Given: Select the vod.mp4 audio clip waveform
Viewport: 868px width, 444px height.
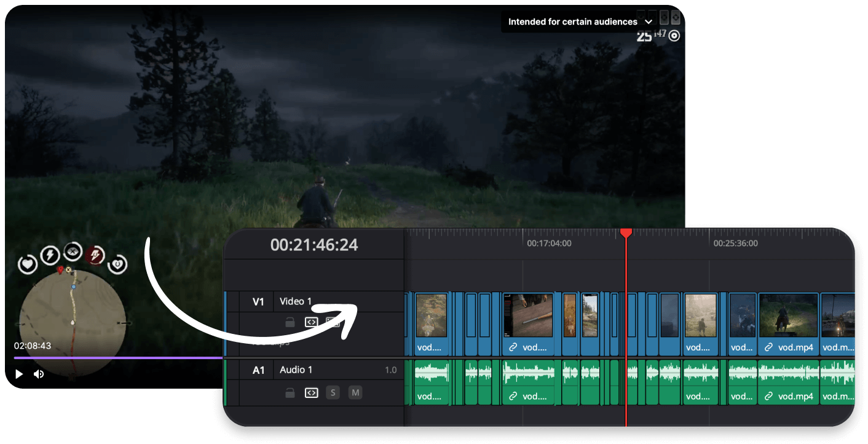Looking at the screenshot, I should point(787,374).
